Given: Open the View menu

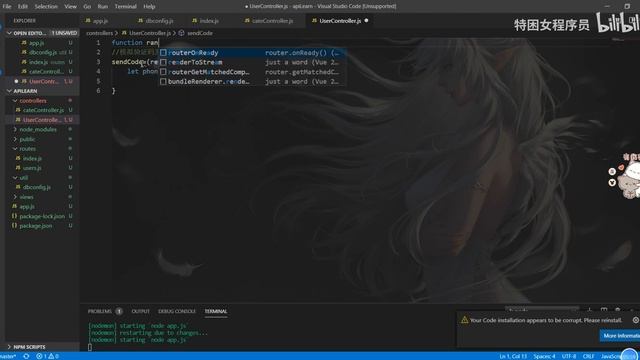Looking at the screenshot, I should (70, 6).
